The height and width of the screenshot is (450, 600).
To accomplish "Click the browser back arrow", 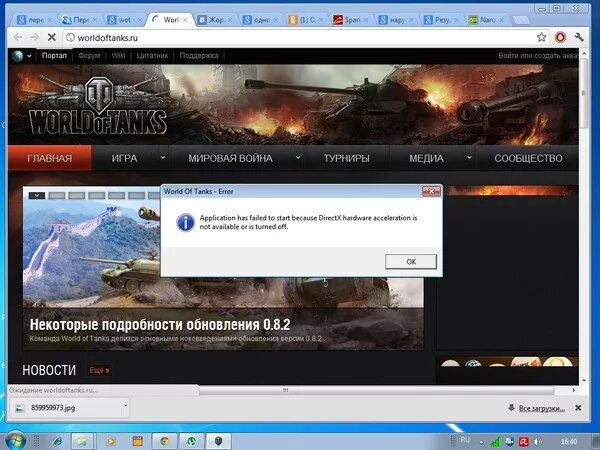I will coord(18,37).
